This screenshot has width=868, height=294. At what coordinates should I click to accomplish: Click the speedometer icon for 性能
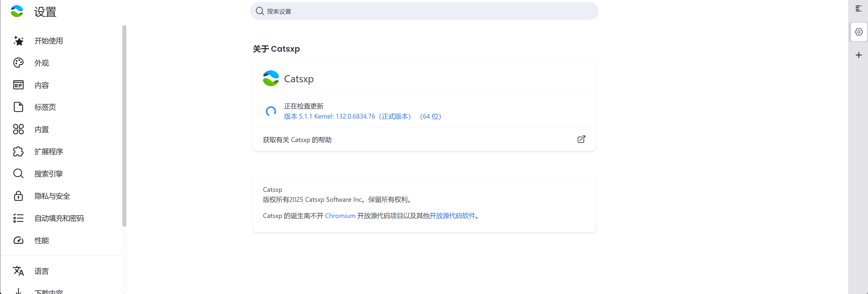click(18, 240)
